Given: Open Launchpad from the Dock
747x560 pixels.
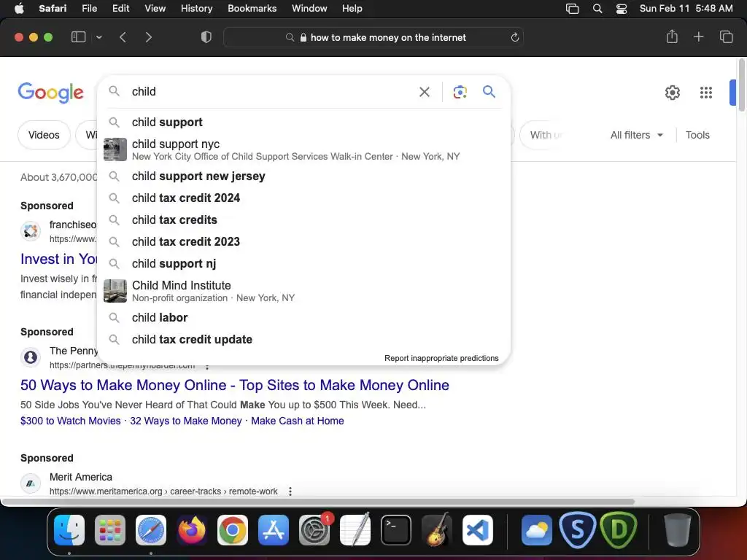Looking at the screenshot, I should pyautogui.click(x=110, y=530).
